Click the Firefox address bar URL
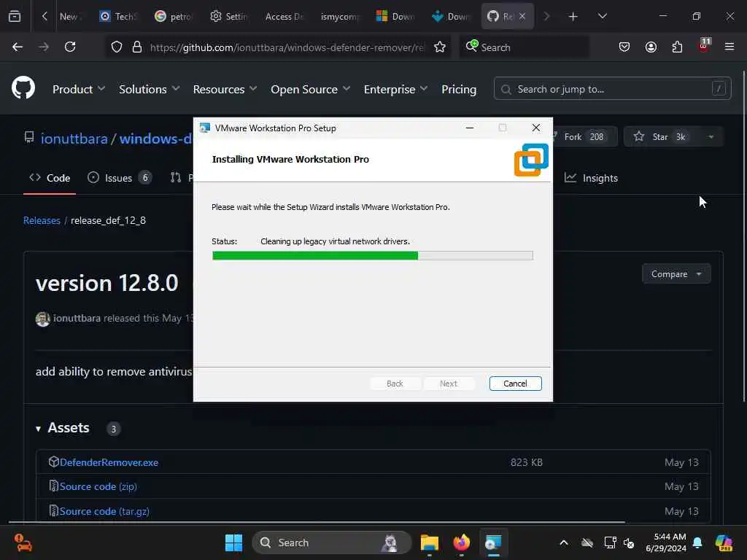 286,47
